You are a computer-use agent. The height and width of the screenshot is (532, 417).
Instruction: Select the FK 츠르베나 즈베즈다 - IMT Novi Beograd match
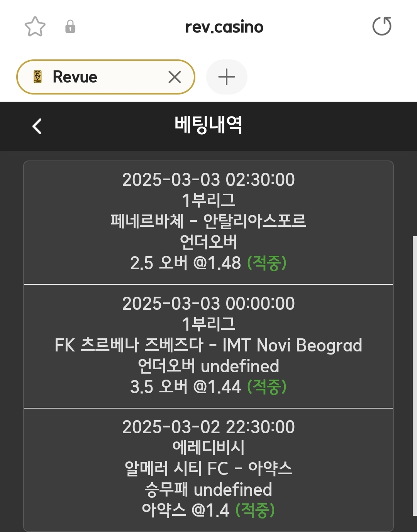pos(208,345)
